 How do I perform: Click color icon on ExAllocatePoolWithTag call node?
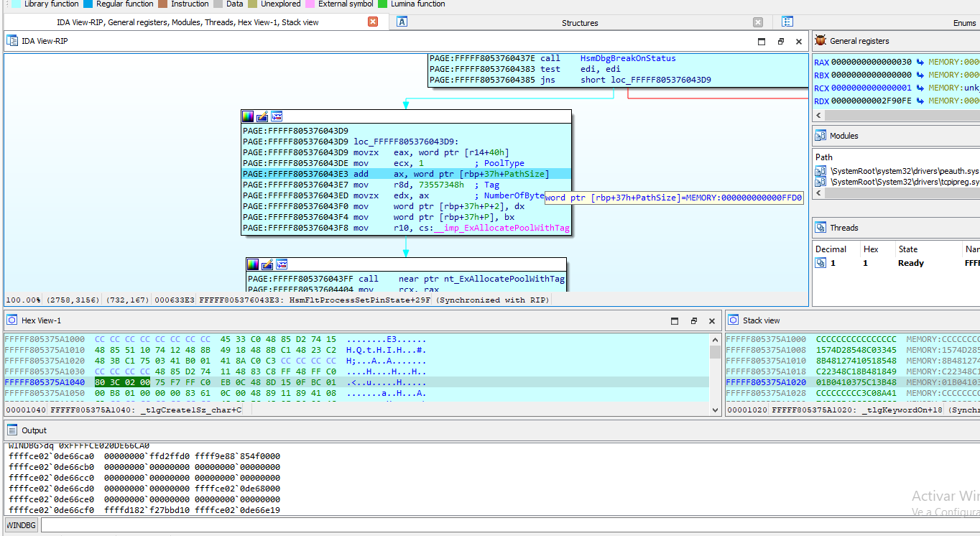point(253,264)
